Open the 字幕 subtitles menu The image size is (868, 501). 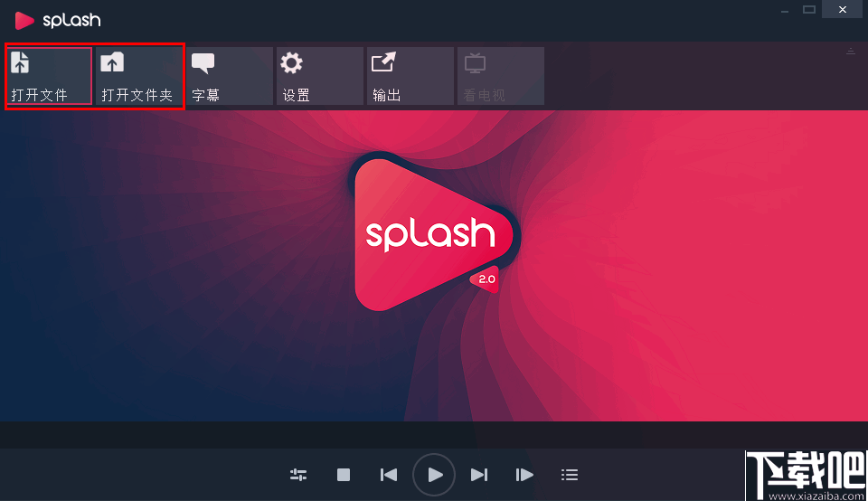230,76
